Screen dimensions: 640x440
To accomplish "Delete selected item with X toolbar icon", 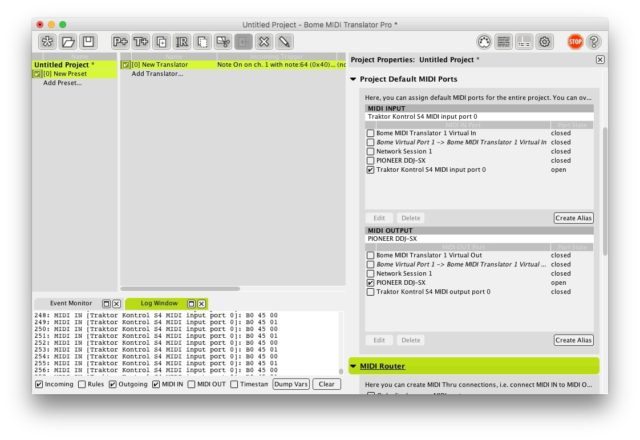I will click(x=264, y=42).
